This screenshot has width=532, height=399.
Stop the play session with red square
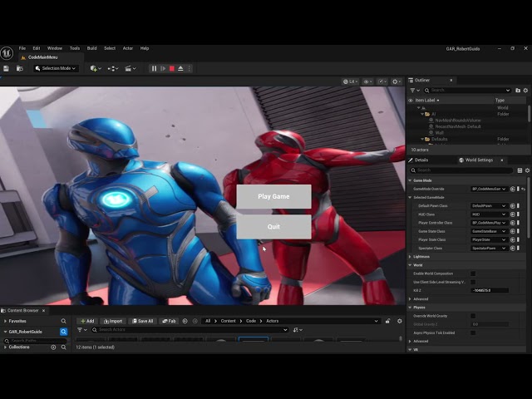point(172,68)
